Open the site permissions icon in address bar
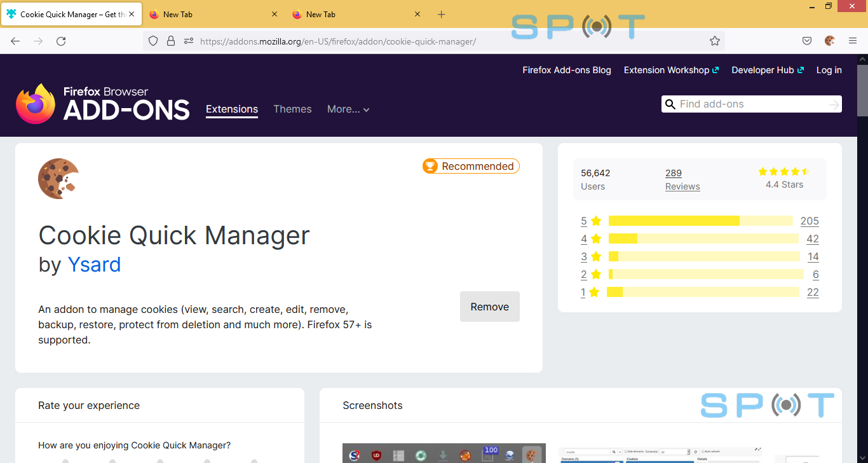 point(188,41)
